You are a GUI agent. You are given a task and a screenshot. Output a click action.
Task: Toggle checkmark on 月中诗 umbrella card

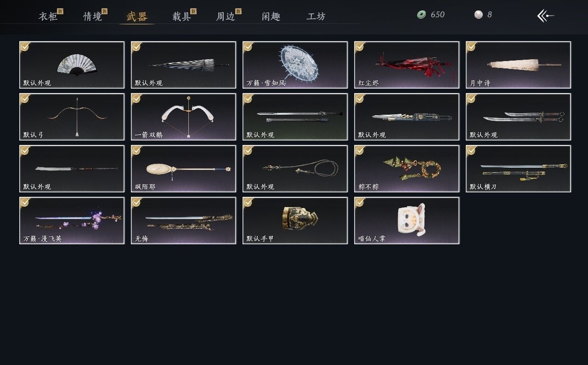(x=472, y=47)
